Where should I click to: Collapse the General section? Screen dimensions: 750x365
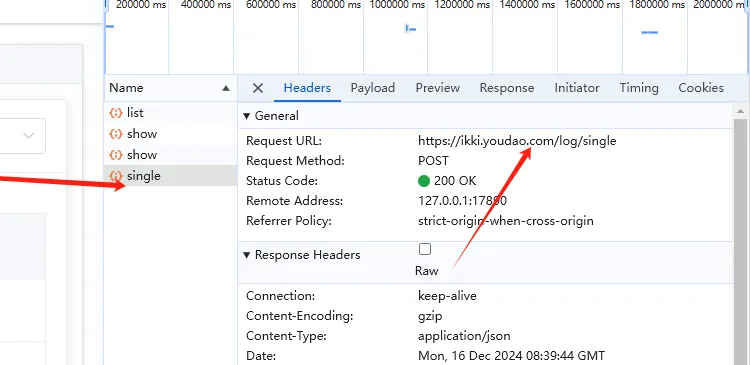tap(247, 116)
